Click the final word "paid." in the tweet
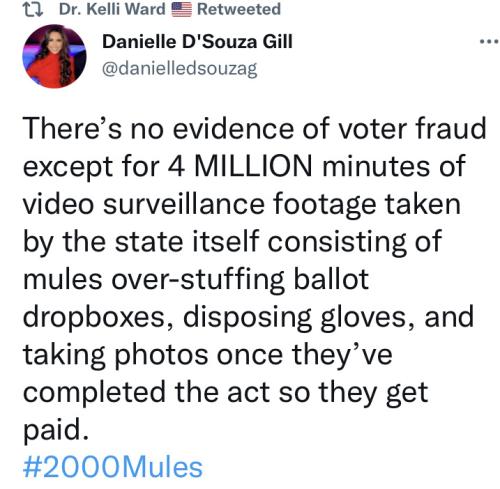The image size is (500, 489). pyautogui.click(x=56, y=430)
